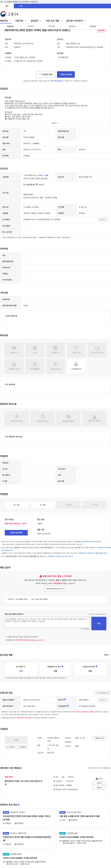
Task: Go to the 근무조건 section tab
Action: click(x=31, y=26)
